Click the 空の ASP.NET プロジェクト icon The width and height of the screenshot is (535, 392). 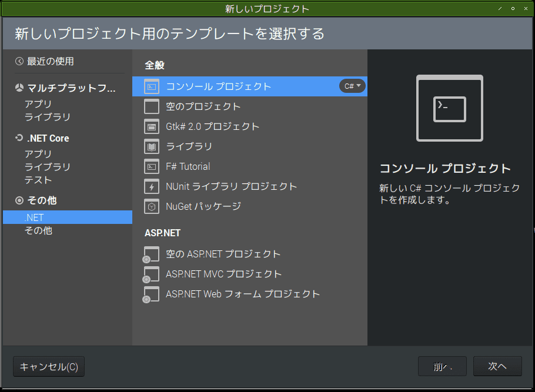point(151,254)
